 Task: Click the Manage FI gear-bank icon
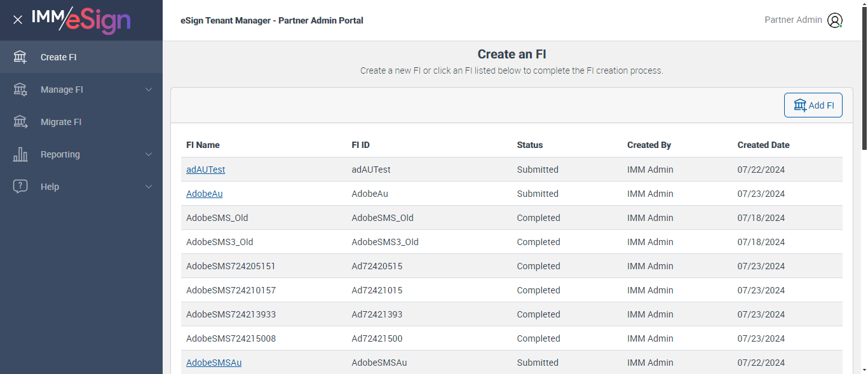point(20,90)
